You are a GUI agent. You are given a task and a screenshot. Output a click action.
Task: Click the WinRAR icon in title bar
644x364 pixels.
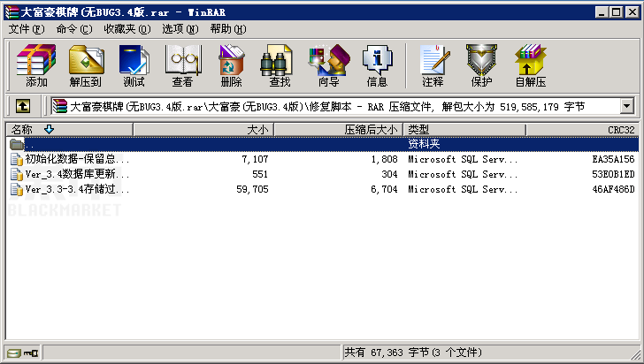11,12
